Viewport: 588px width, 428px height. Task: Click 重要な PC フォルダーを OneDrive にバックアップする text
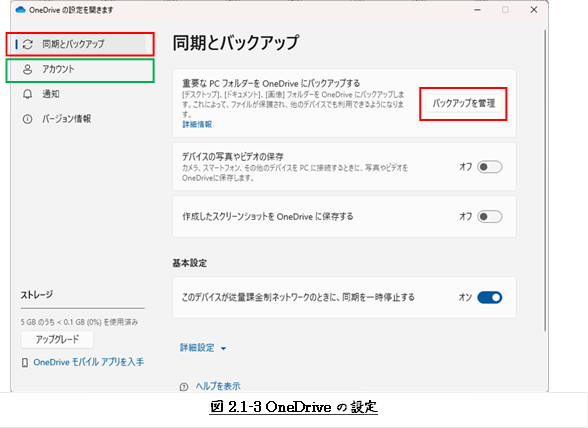[x=271, y=83]
